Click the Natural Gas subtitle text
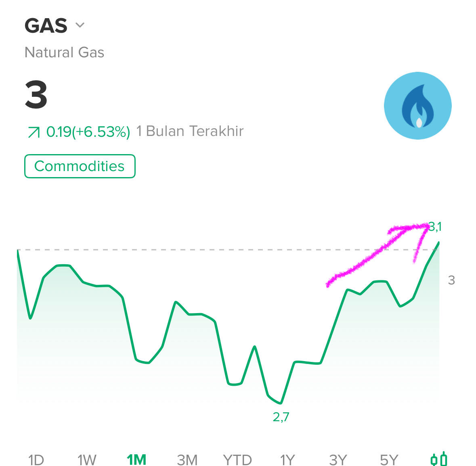The image size is (476, 466). tap(64, 52)
